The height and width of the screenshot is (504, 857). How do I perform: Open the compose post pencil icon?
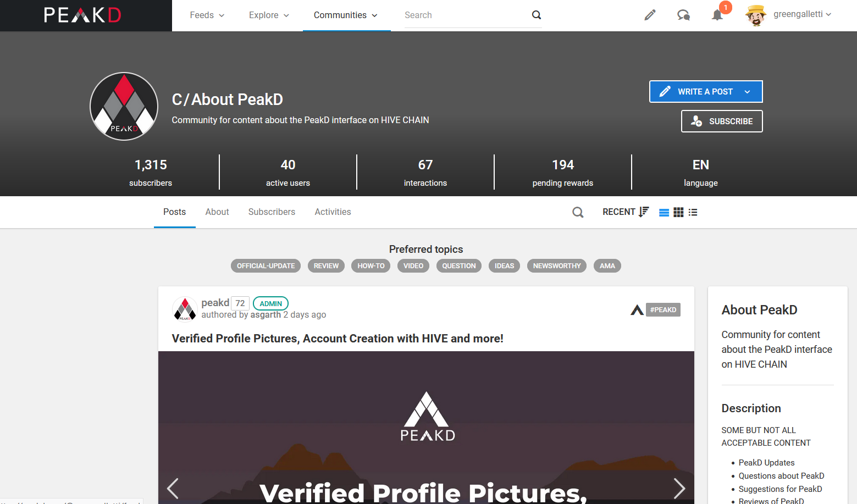pyautogui.click(x=650, y=15)
